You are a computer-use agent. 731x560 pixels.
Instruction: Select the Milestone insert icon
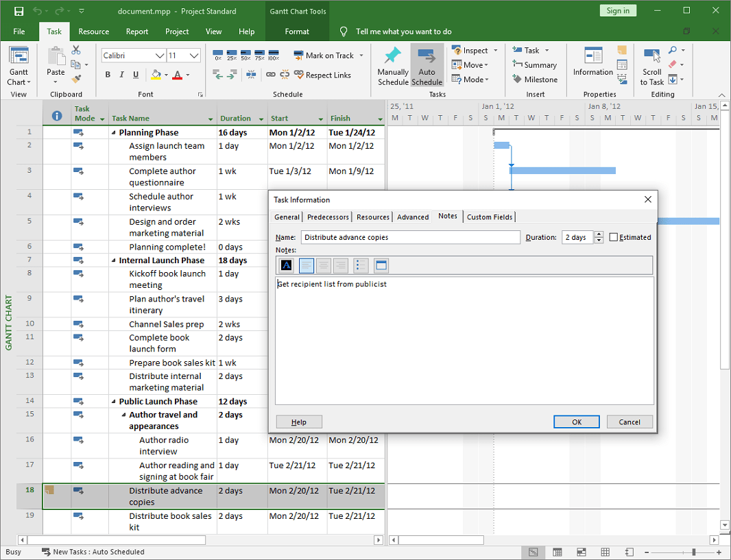coord(536,79)
